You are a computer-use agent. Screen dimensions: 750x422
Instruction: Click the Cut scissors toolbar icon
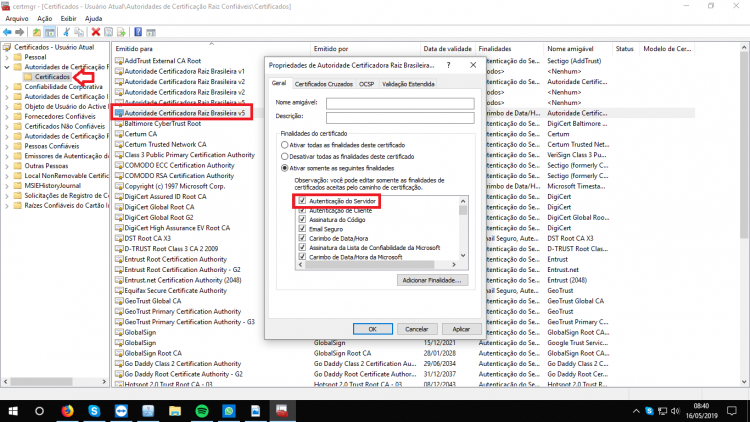pos(66,32)
